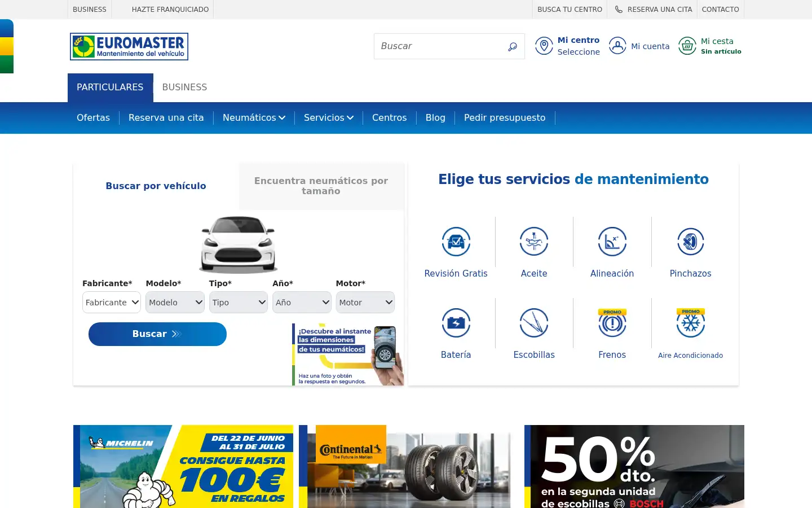Open the Modelo dropdown
Image resolution: width=812 pixels, height=508 pixels.
tap(175, 303)
